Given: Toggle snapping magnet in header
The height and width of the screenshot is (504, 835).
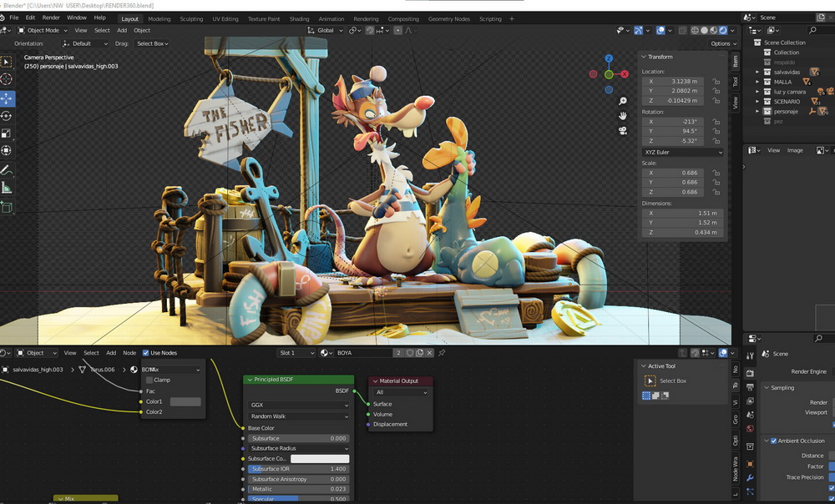Looking at the screenshot, I should (x=370, y=30).
